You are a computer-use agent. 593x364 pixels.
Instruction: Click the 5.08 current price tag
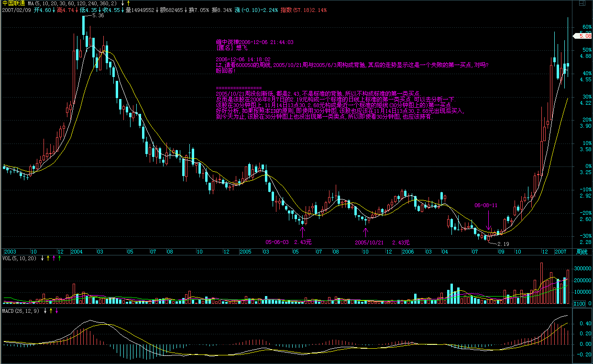pyautogui.click(x=585, y=36)
